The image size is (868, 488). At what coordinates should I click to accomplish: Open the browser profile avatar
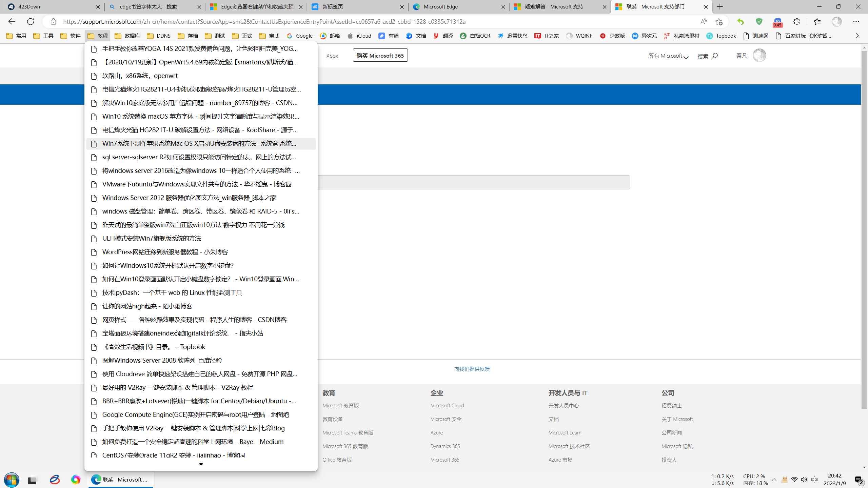(x=836, y=22)
